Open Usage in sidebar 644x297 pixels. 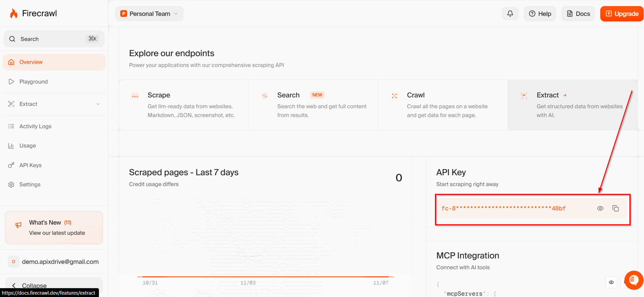pos(54,145)
